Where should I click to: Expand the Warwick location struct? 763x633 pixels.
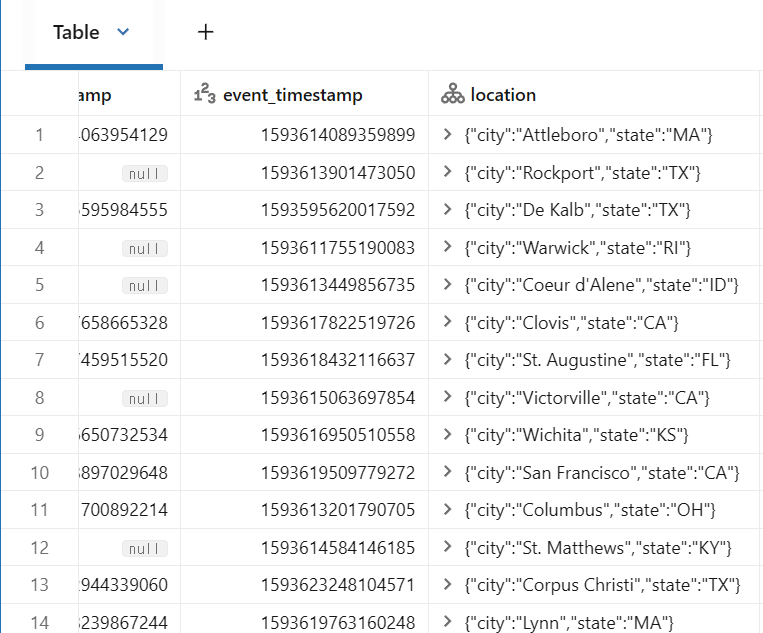[447, 247]
